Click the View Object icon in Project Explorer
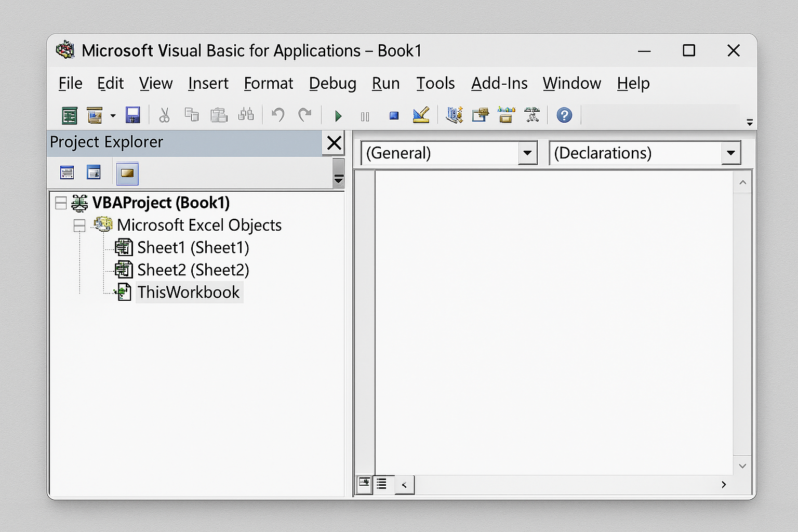798x532 pixels. [94, 172]
